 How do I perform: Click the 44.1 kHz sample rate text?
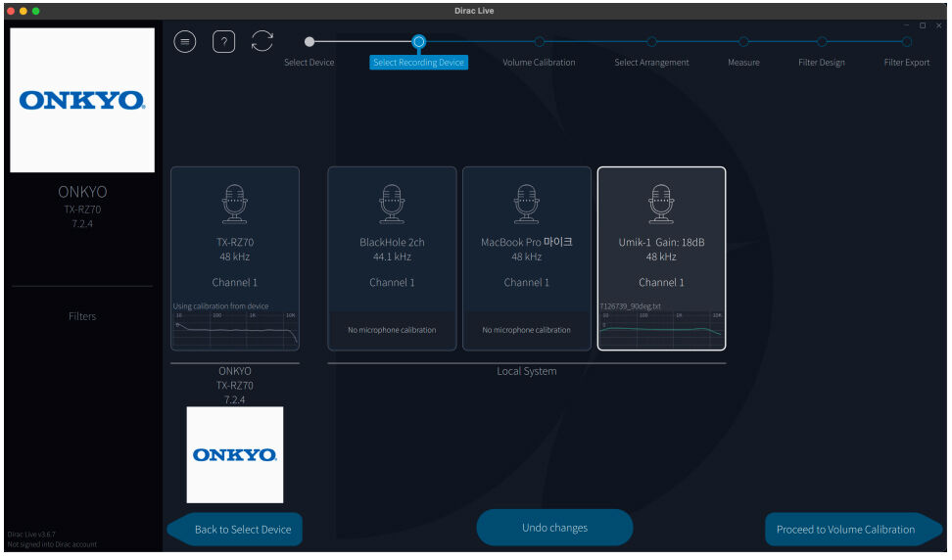coord(392,257)
